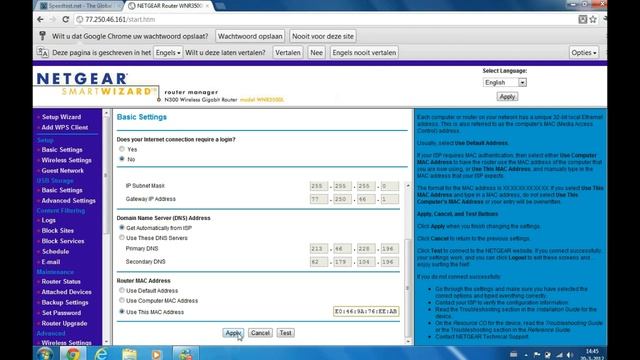Open Backup Settings in the sidebar
The image size is (640, 360).
pyautogui.click(x=64, y=302)
